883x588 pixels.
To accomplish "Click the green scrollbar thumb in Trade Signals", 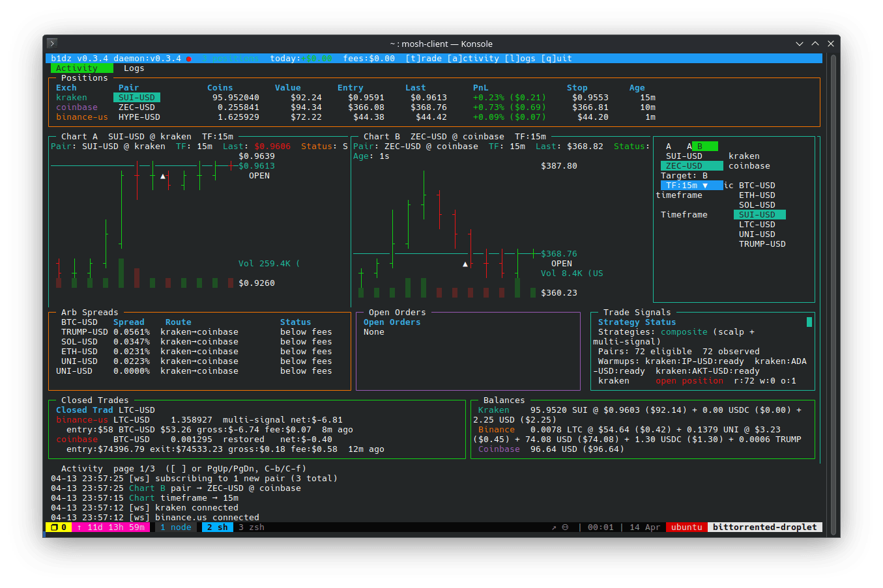I will (809, 321).
